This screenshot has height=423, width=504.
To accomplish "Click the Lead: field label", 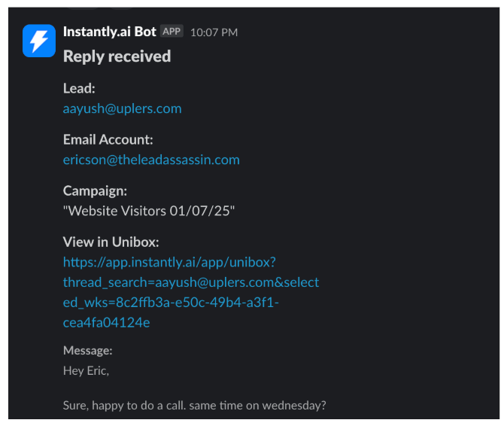I will tap(79, 88).
